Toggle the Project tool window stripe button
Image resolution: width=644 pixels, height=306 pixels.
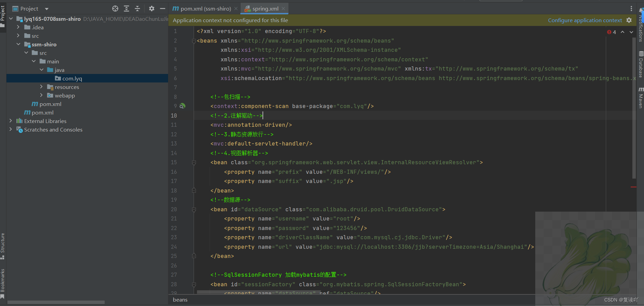tap(3, 16)
